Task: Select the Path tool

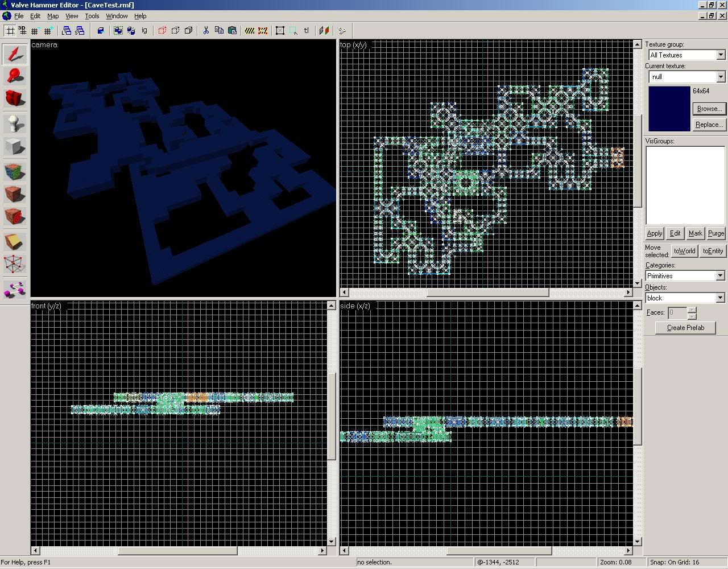Action: coord(15,289)
